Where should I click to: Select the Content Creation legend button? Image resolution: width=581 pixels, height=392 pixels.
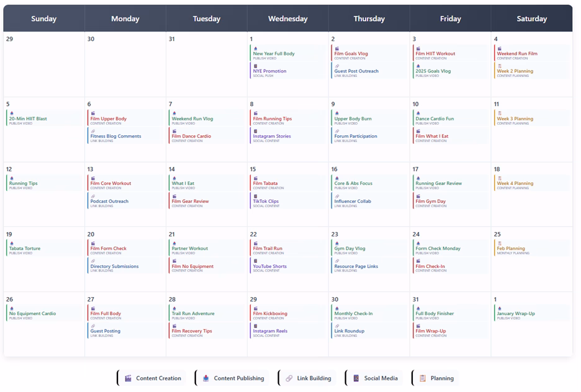(151, 378)
